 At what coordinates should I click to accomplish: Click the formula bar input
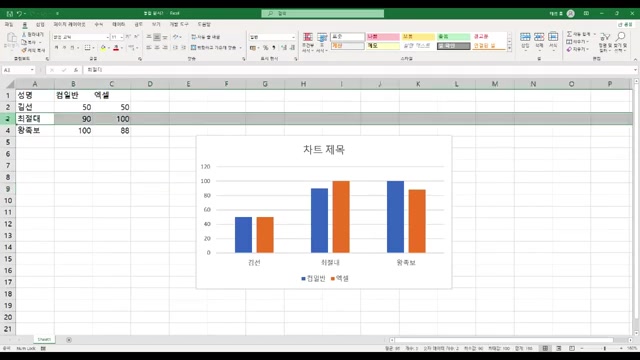click(x=359, y=70)
